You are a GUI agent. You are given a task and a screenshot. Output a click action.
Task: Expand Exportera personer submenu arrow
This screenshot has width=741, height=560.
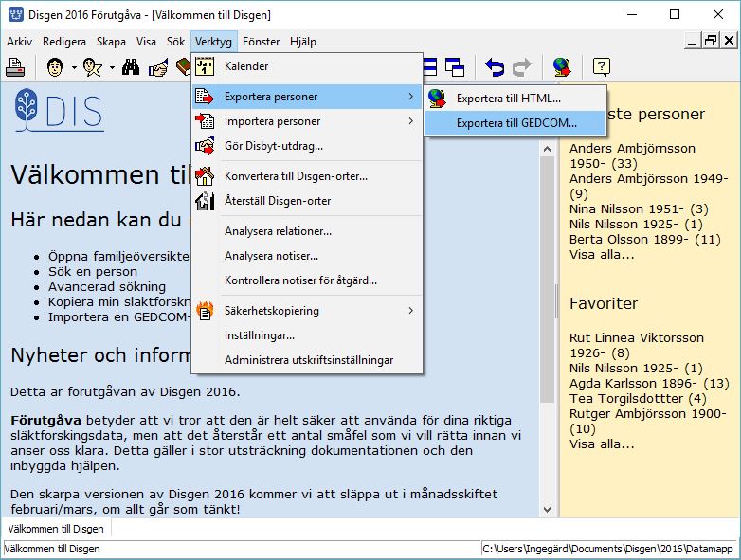click(410, 97)
